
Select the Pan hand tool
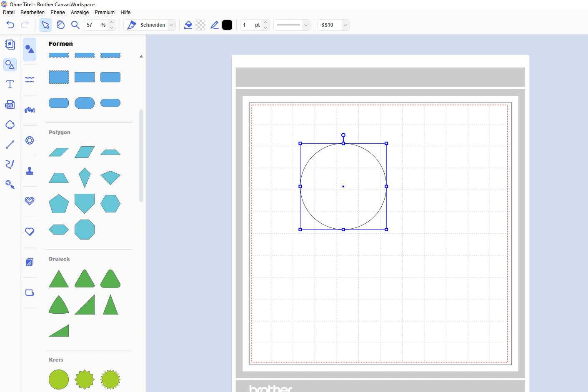(60, 25)
